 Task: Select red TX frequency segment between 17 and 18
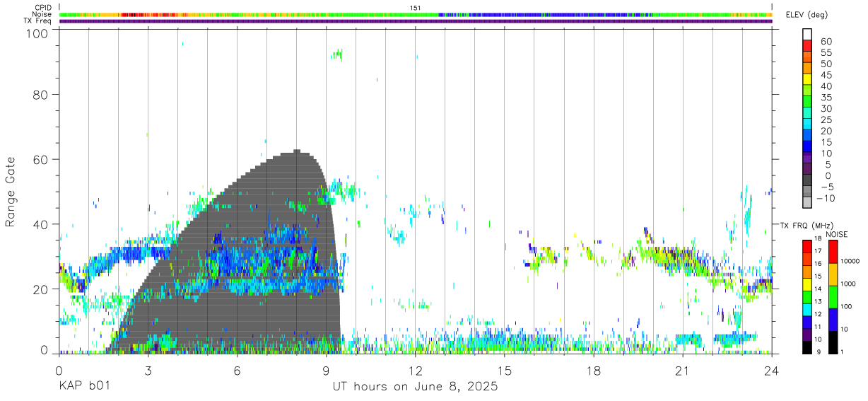click(x=807, y=247)
